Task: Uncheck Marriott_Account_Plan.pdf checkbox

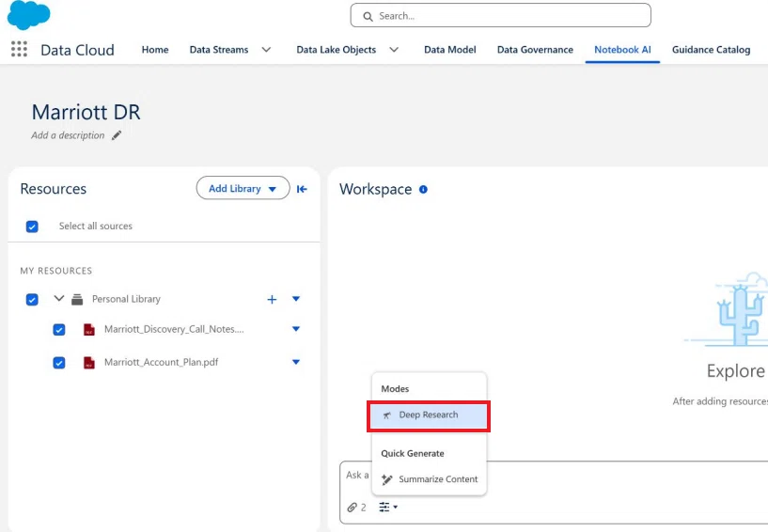Action: (59, 363)
